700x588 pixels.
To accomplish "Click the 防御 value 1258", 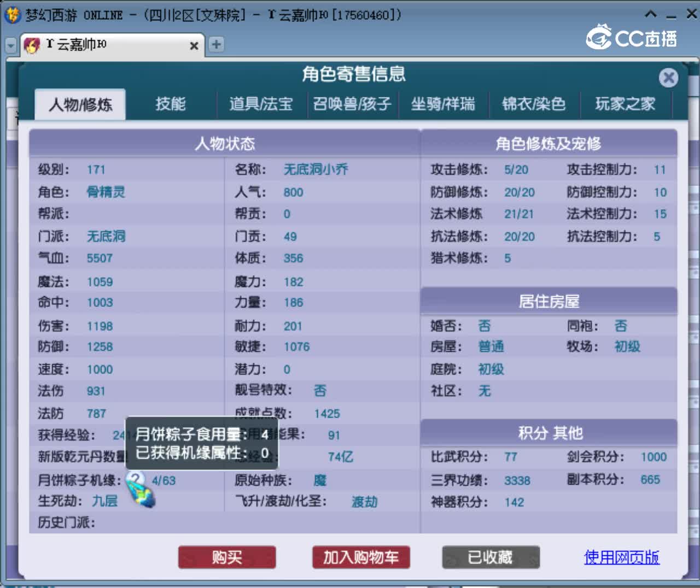I will coord(100,346).
